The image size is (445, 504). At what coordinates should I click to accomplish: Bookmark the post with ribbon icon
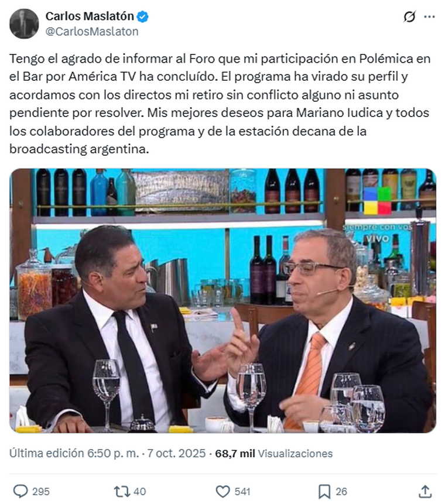coord(324,492)
